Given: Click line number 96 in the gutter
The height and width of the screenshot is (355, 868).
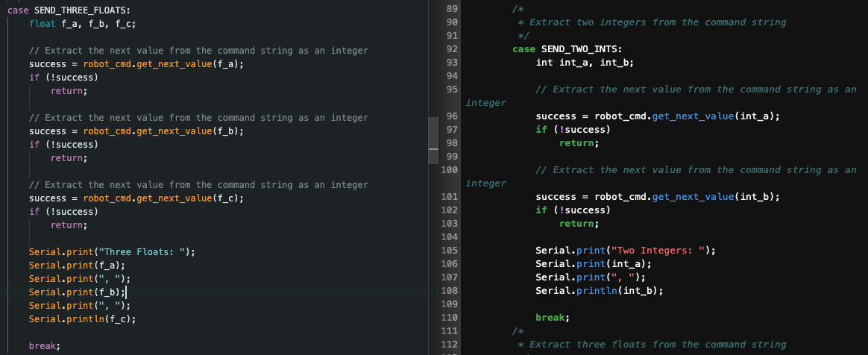Looking at the screenshot, I should pyautogui.click(x=450, y=116).
